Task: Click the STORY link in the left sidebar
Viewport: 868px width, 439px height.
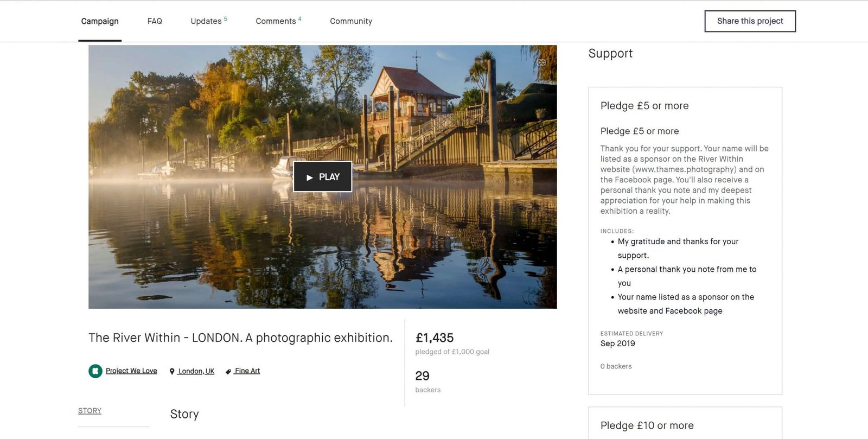Action: click(90, 411)
